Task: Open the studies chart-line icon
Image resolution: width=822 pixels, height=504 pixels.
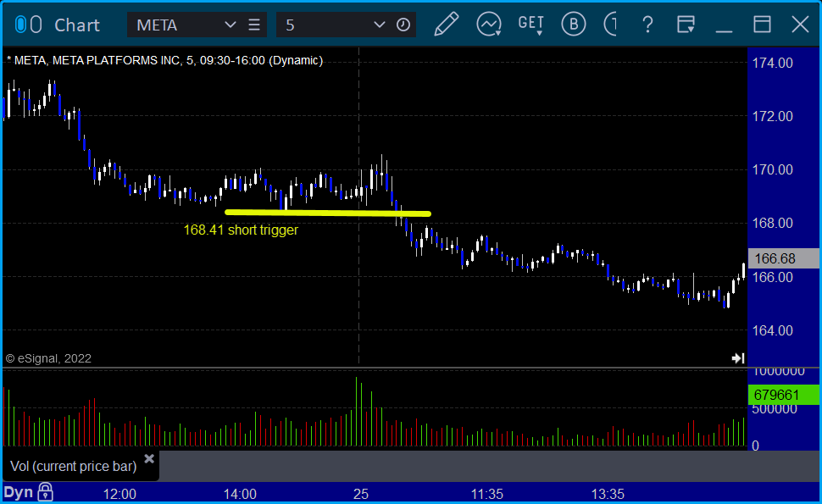Action: click(489, 24)
